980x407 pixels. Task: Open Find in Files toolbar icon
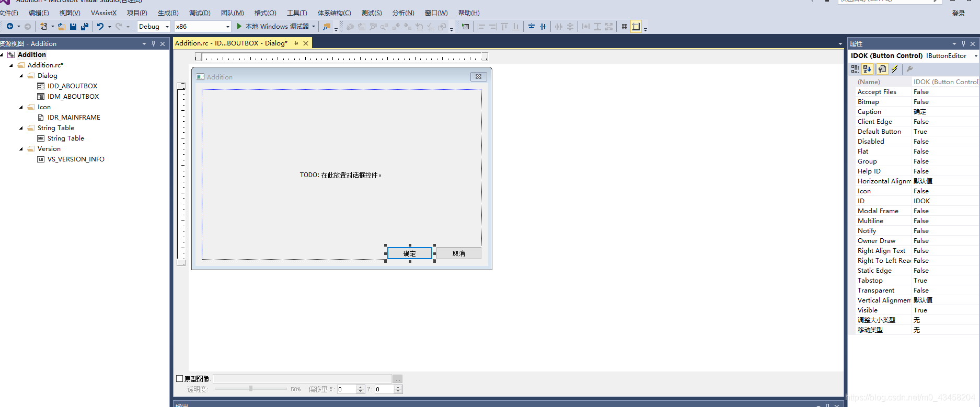[327, 26]
